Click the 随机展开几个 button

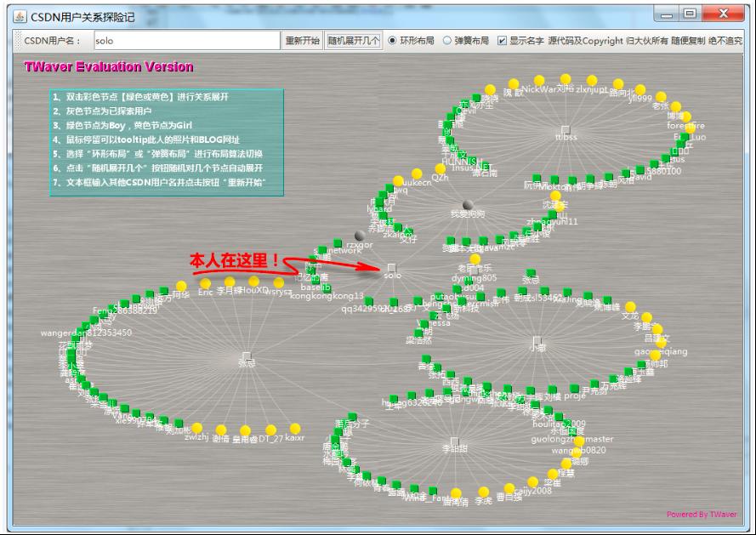354,41
